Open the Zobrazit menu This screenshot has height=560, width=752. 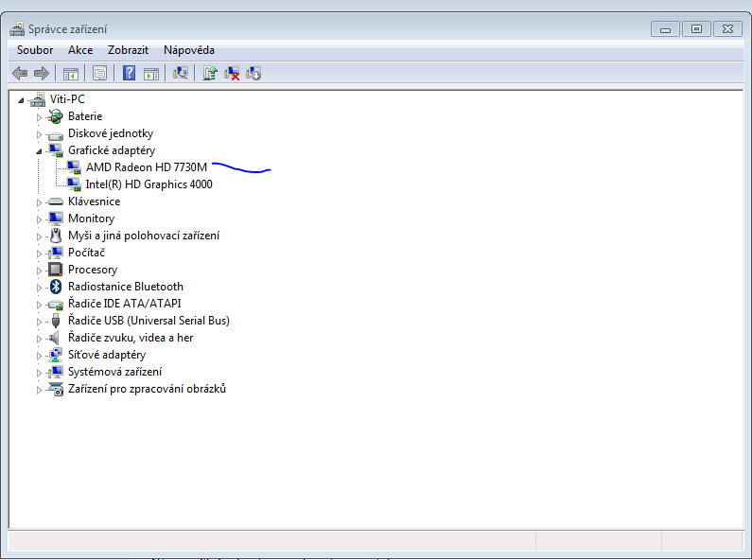pos(128,50)
